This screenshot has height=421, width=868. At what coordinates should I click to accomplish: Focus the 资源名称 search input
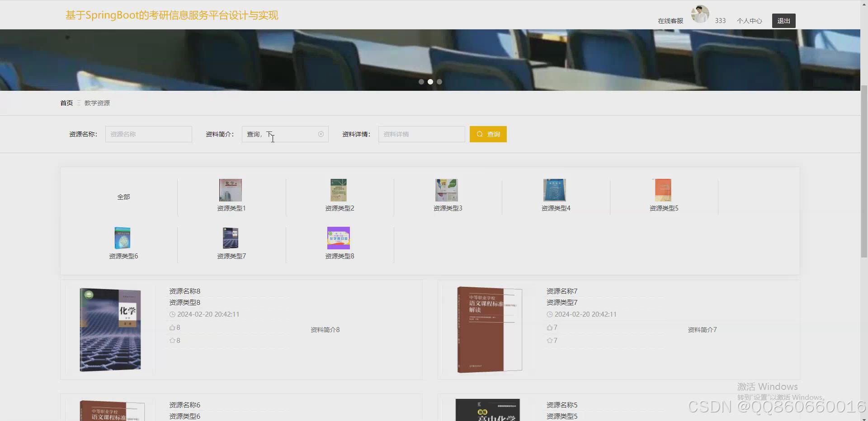149,134
